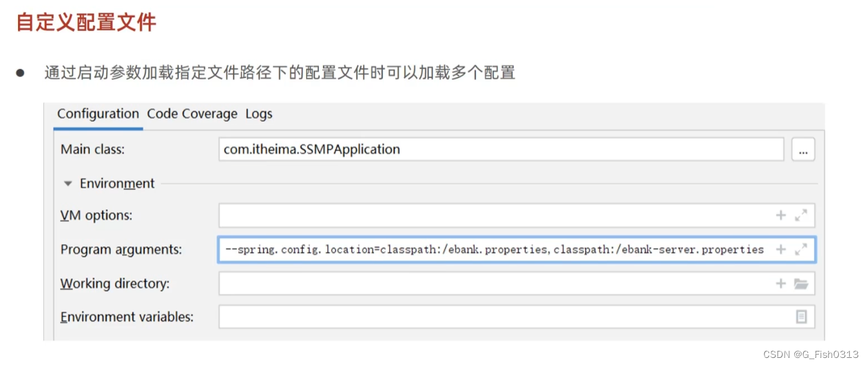Screen dimensions: 868x365
Task: Insert macro in Program arguments with plus icon
Action: (781, 249)
